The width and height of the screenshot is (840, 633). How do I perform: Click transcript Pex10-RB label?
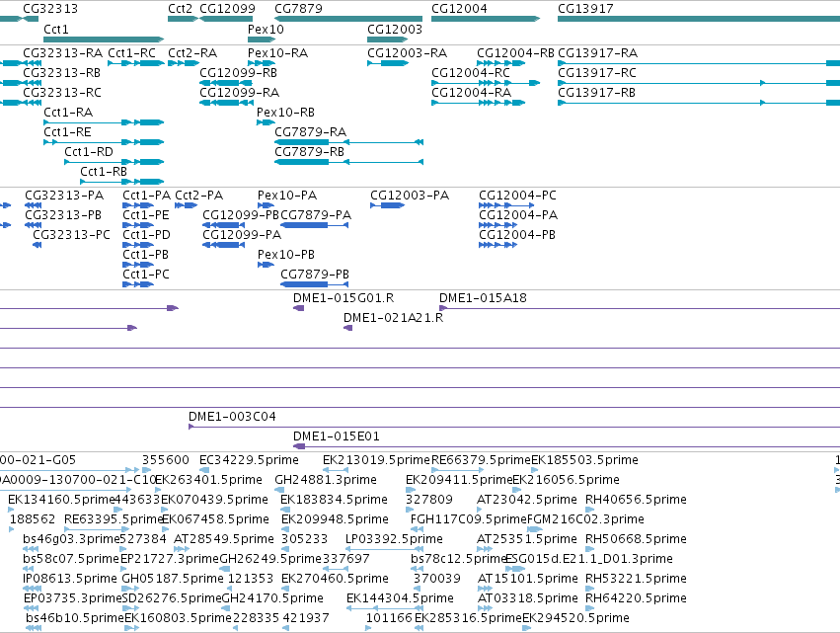(x=285, y=112)
